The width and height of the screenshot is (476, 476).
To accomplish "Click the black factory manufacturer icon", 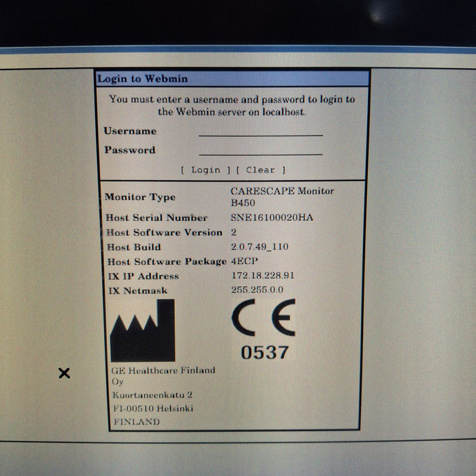I will 142,331.
